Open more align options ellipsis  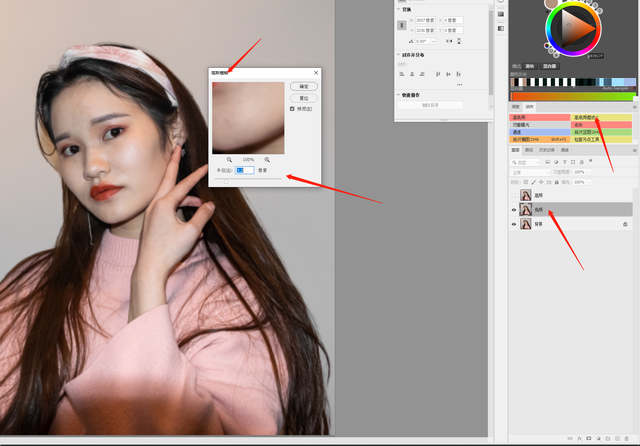click(460, 84)
